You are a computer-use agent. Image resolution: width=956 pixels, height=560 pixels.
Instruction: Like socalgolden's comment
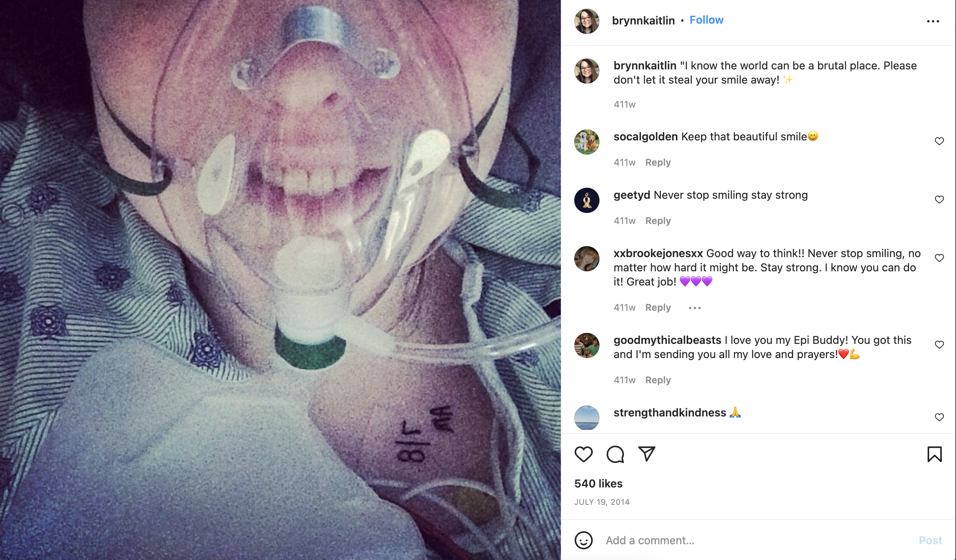pyautogui.click(x=939, y=141)
